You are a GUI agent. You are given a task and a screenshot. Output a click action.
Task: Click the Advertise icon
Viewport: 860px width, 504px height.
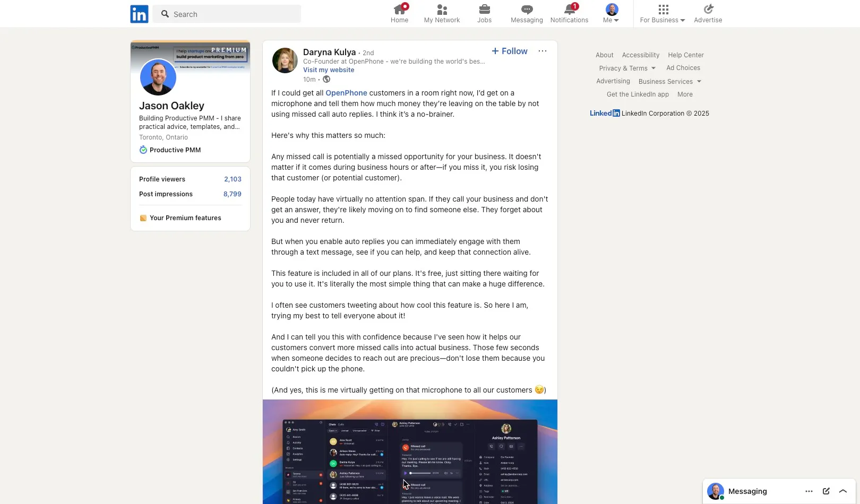(708, 13)
